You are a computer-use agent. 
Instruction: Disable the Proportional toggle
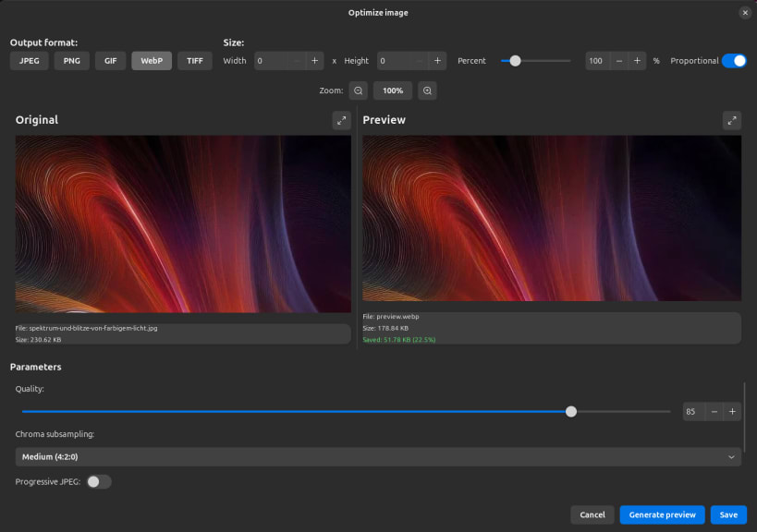[x=734, y=61]
